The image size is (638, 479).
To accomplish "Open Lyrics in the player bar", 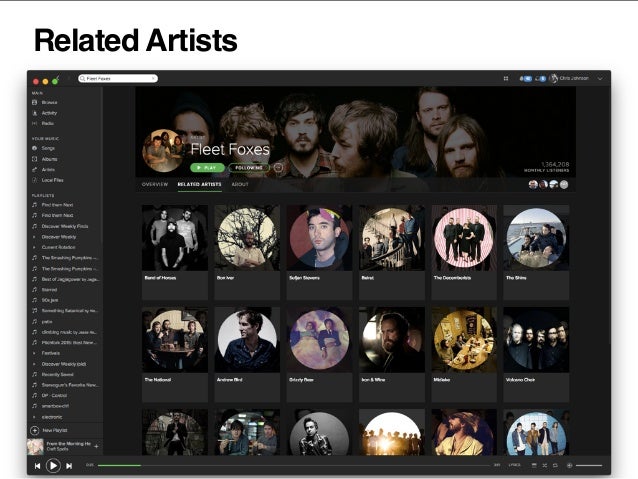I will [x=514, y=465].
